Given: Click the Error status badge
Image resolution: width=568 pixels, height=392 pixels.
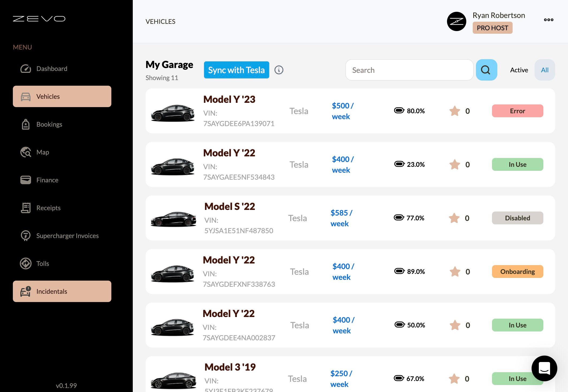Looking at the screenshot, I should pos(517,111).
